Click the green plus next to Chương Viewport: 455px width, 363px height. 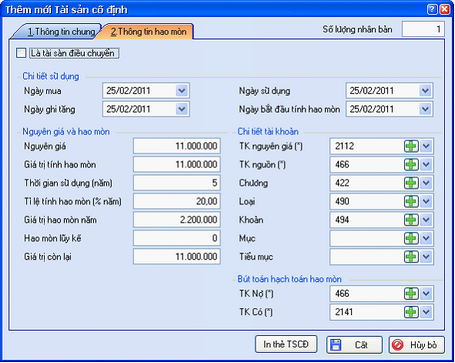[411, 183]
